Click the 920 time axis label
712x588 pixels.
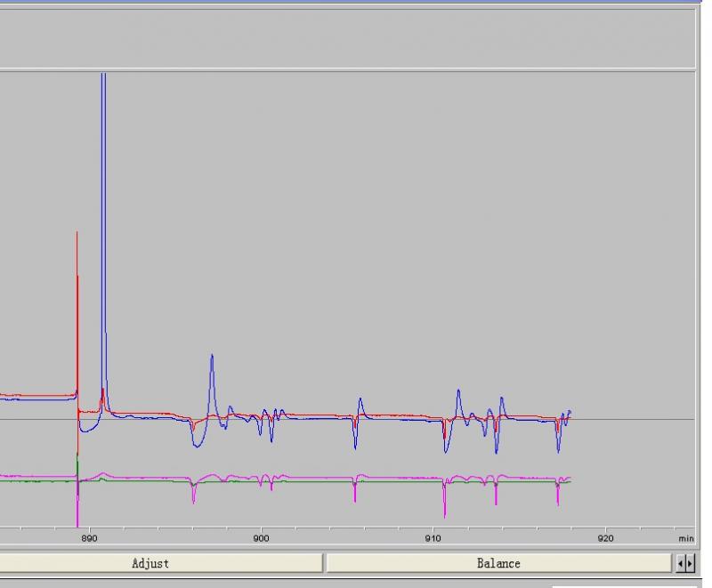tap(605, 538)
